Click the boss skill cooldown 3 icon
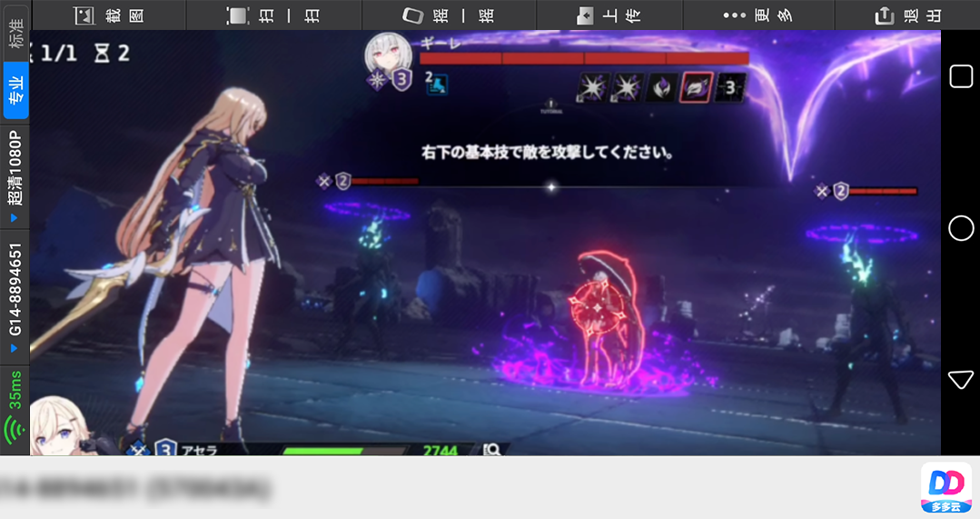Screen dimensions: 980x519 730,87
